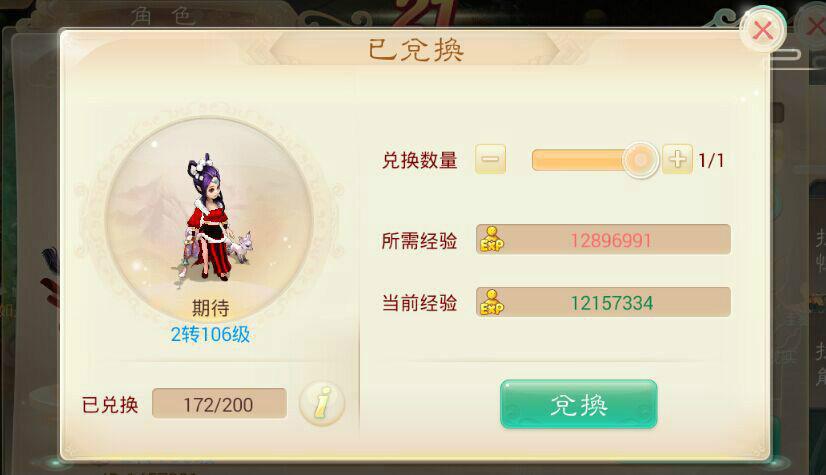The width and height of the screenshot is (826, 475).
Task: Click the minus button for exchange quantity
Action: pyautogui.click(x=490, y=159)
